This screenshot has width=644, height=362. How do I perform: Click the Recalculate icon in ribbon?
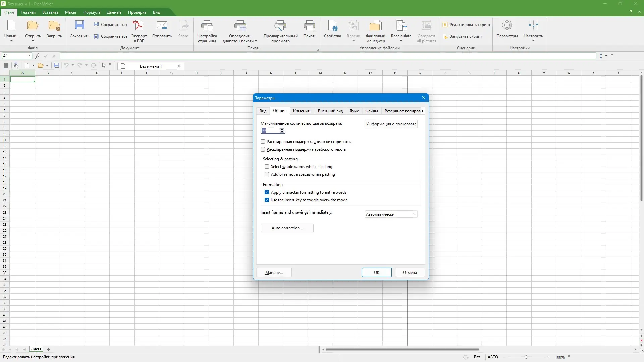pyautogui.click(x=401, y=26)
